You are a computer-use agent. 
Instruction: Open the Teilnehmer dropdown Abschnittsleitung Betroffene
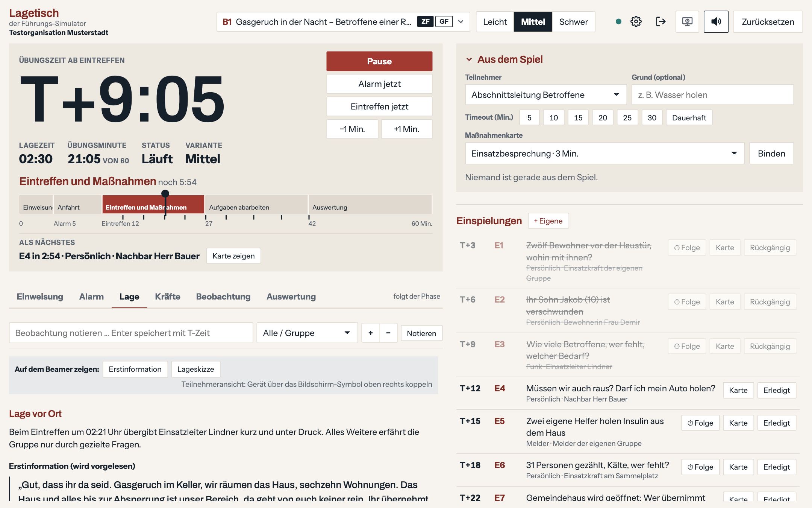pyautogui.click(x=546, y=94)
